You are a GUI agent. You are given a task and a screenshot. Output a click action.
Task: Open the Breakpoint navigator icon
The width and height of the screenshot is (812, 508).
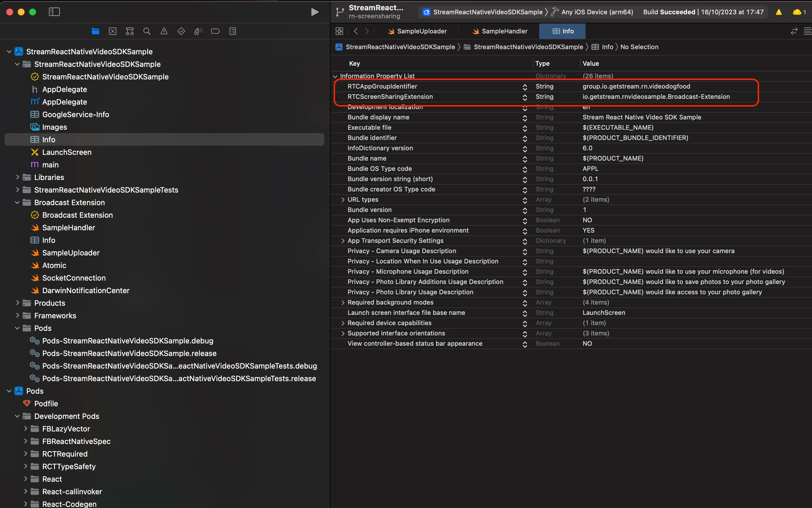click(x=215, y=31)
